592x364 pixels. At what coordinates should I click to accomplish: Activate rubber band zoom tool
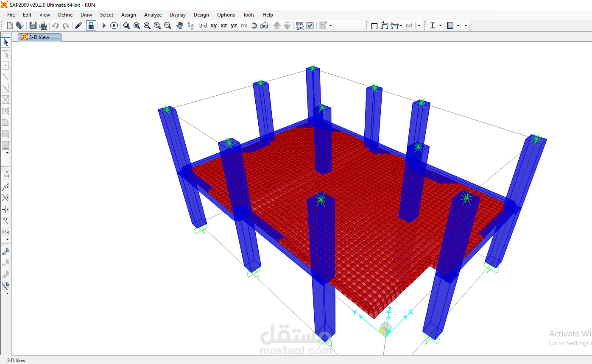pos(127,25)
